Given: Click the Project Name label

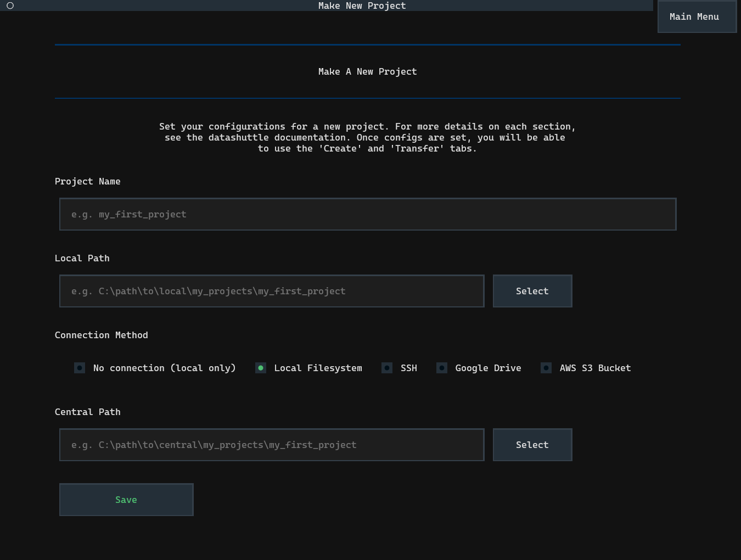Looking at the screenshot, I should pyautogui.click(x=88, y=181).
